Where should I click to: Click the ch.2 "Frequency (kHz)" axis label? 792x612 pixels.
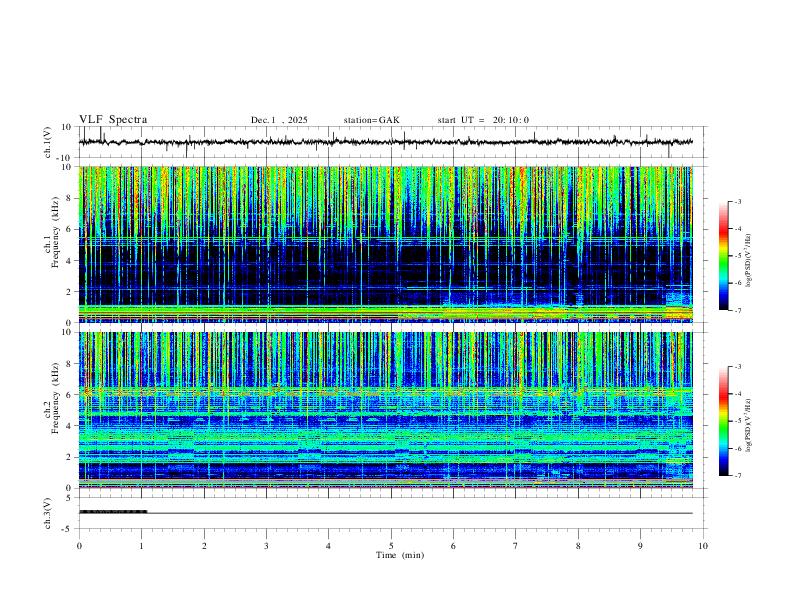click(x=55, y=398)
